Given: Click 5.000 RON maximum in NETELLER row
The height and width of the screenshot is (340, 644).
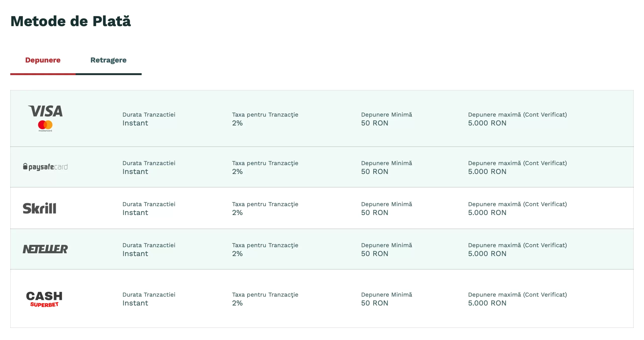Looking at the screenshot, I should (x=487, y=254).
